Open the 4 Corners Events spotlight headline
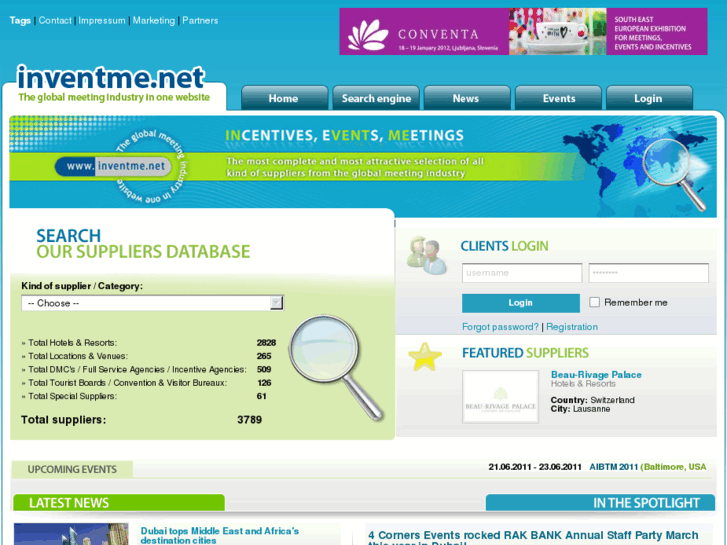The height and width of the screenshot is (545, 727). coord(533,537)
